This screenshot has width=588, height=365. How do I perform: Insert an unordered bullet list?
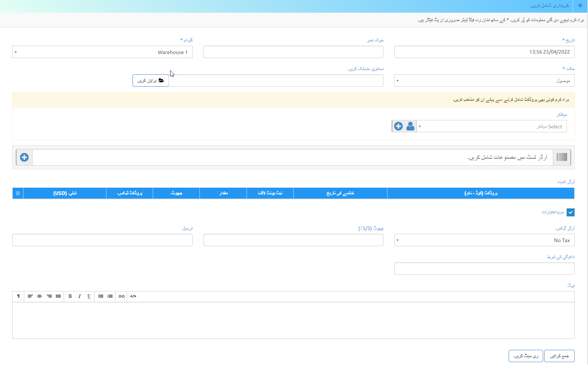coord(101,296)
